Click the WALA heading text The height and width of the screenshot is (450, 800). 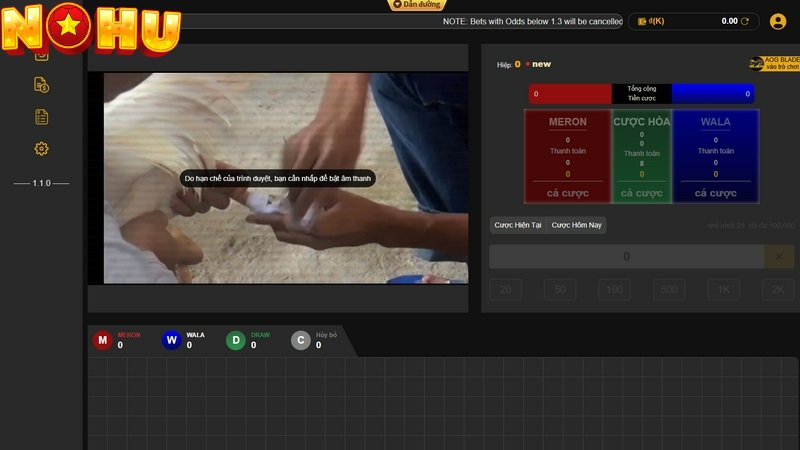(x=715, y=122)
